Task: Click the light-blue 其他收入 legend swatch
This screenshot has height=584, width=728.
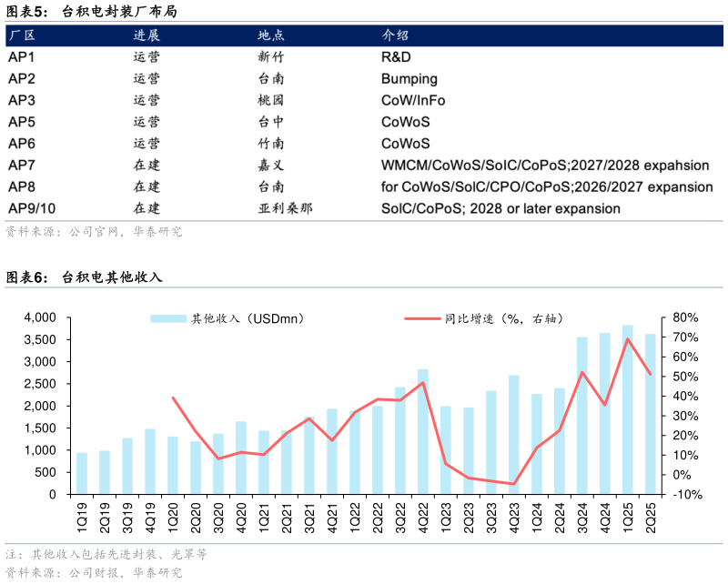Action: pos(168,318)
